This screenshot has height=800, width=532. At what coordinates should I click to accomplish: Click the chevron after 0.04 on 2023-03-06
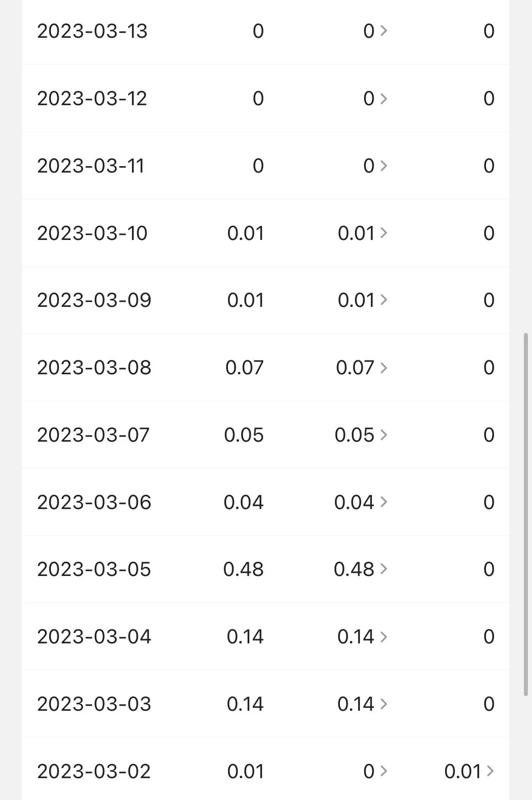tap(384, 502)
